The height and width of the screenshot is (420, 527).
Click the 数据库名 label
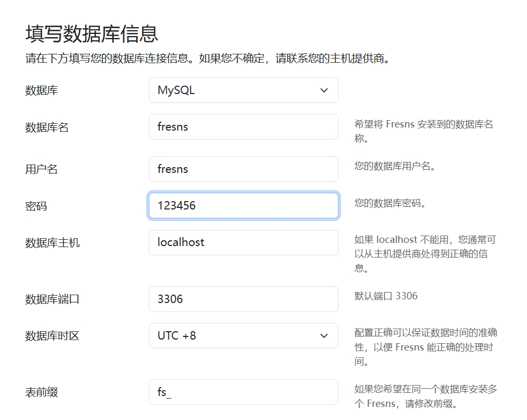[47, 127]
